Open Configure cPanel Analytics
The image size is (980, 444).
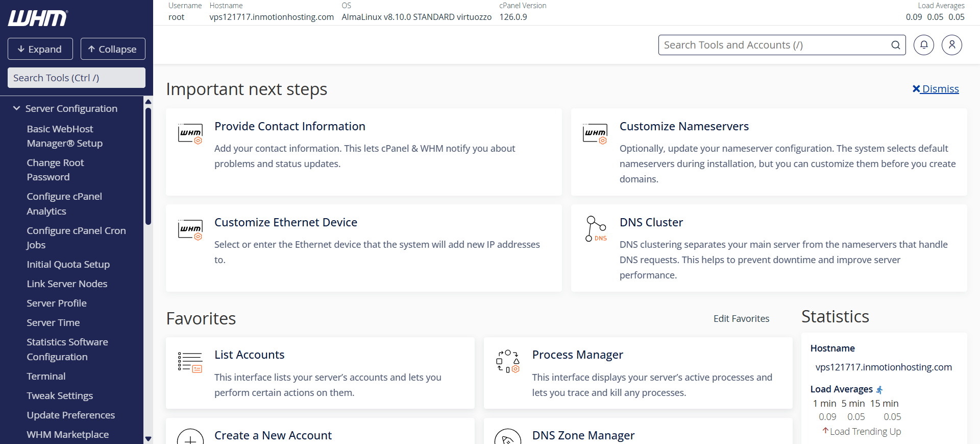coord(64,204)
